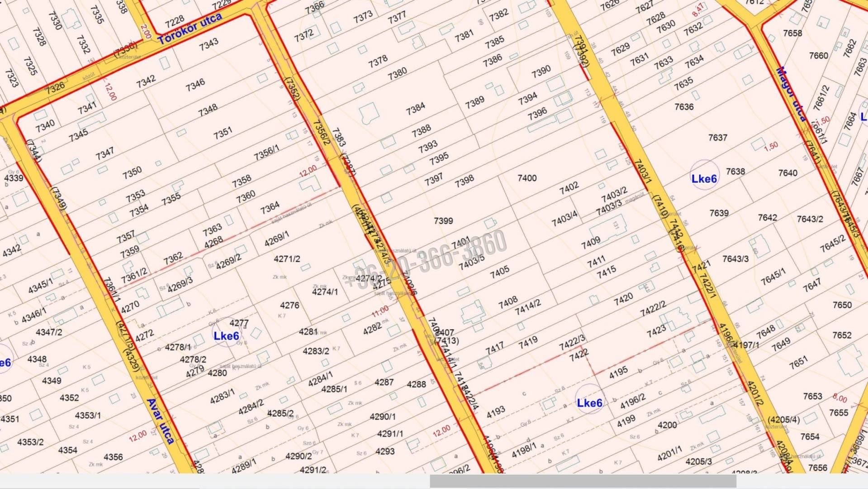Click parcel number 7378
Screen dimensions: 868x489
point(378,62)
